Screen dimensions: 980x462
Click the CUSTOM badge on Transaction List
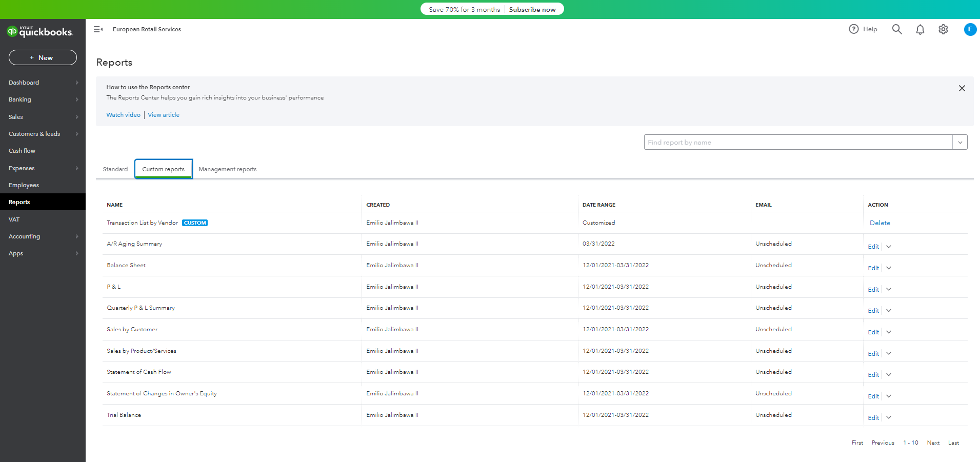(195, 223)
